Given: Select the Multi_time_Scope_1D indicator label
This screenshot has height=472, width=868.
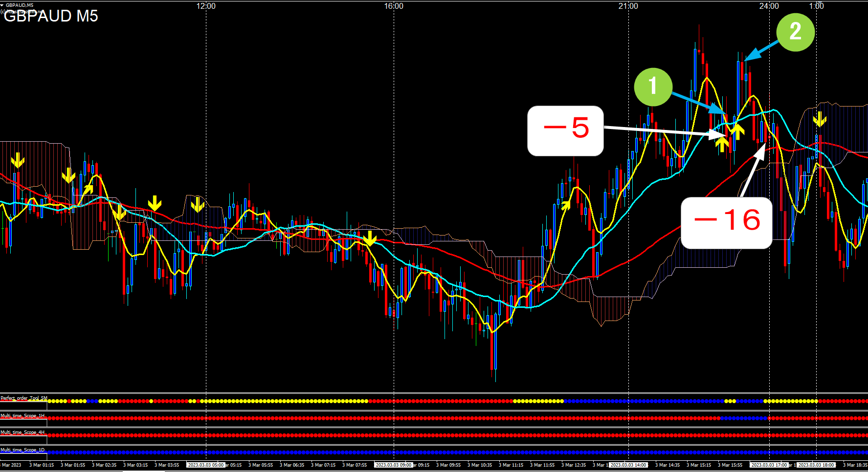Looking at the screenshot, I should pos(22,450).
